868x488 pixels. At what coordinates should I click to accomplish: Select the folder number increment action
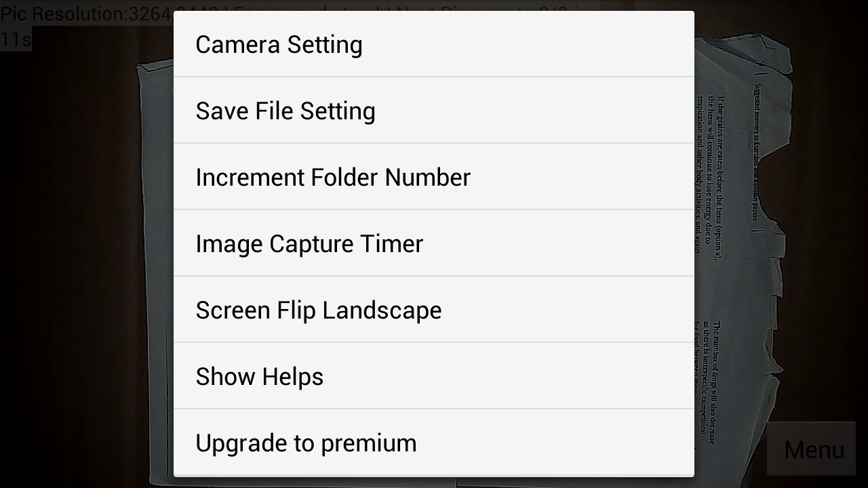332,177
